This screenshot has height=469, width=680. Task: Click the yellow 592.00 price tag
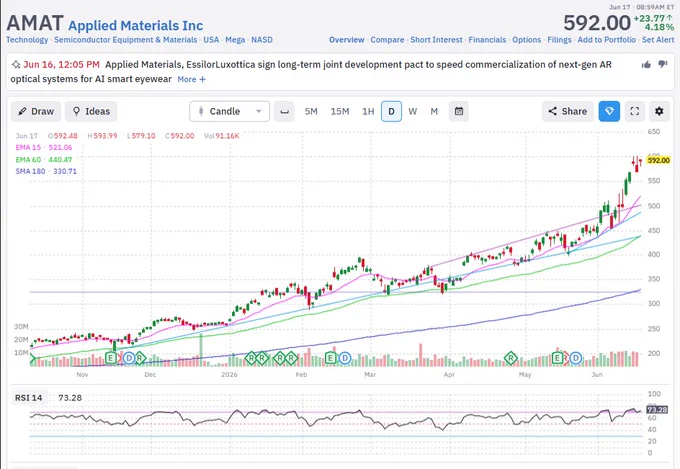click(658, 161)
